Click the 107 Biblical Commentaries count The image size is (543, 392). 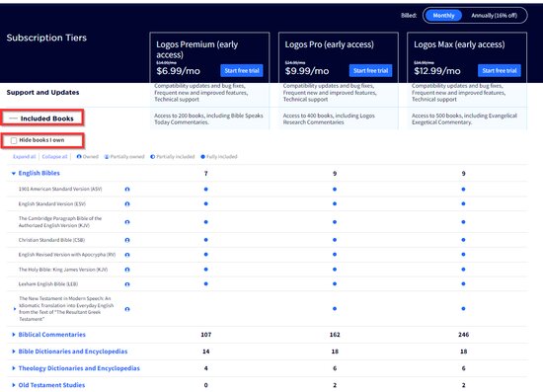[206, 335]
